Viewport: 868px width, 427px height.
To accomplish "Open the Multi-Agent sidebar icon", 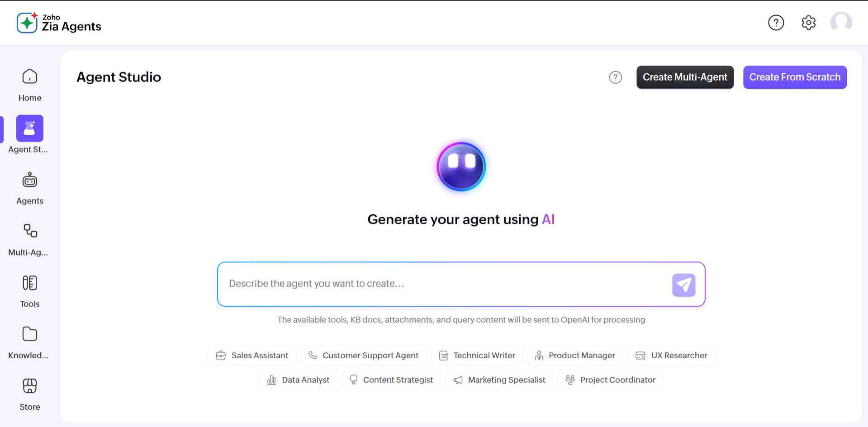I will [30, 231].
